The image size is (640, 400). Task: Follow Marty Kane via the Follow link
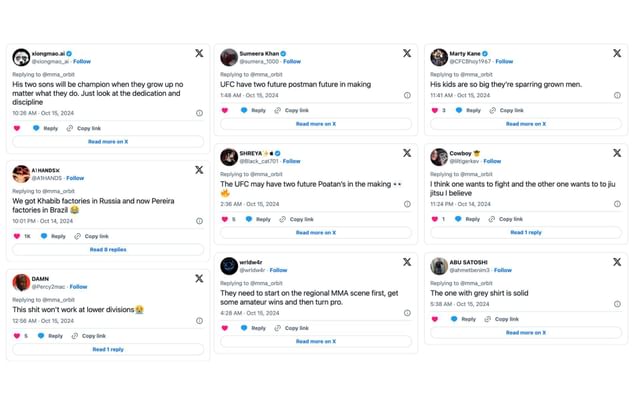point(504,61)
